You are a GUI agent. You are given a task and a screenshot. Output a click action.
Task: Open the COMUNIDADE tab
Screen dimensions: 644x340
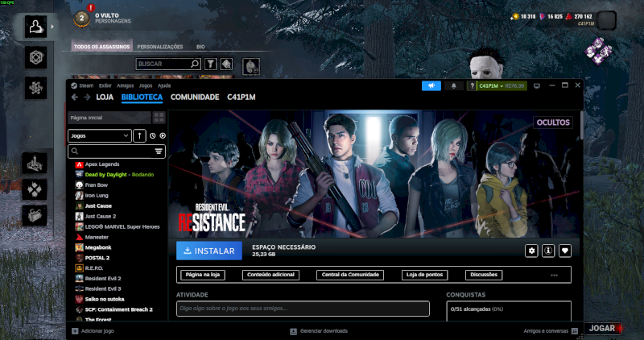pos(195,97)
